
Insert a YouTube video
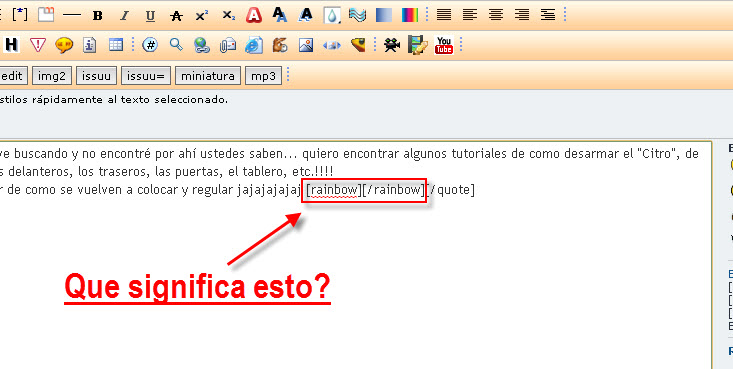coord(444,45)
